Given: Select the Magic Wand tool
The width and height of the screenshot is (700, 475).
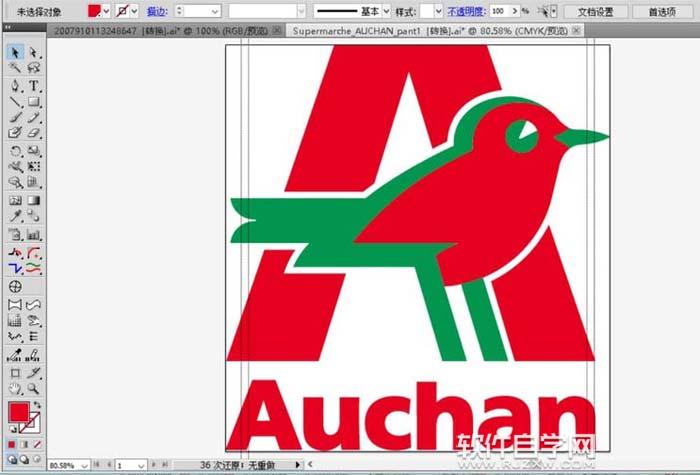Looking at the screenshot, I should (x=15, y=68).
